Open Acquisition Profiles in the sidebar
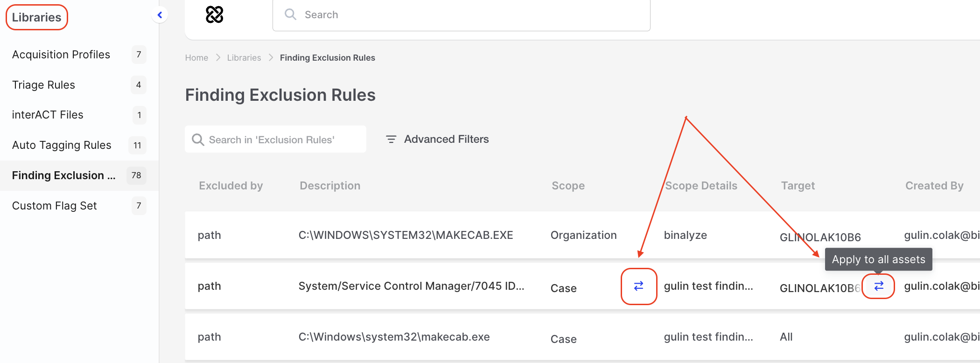Viewport: 980px width, 363px height. (61, 55)
